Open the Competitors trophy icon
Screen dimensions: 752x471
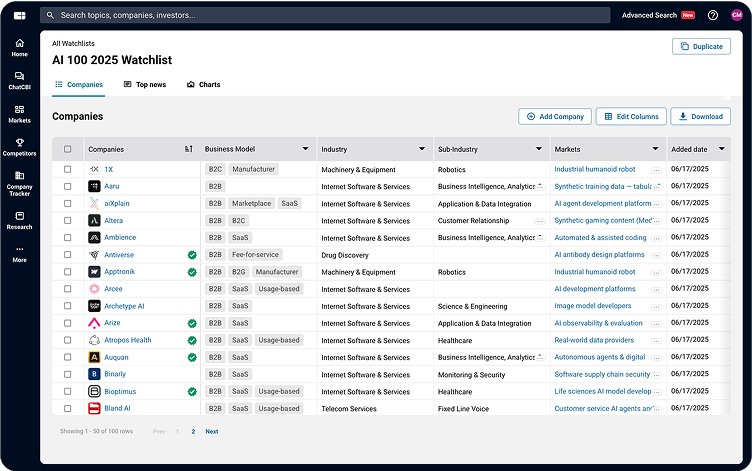pos(19,146)
